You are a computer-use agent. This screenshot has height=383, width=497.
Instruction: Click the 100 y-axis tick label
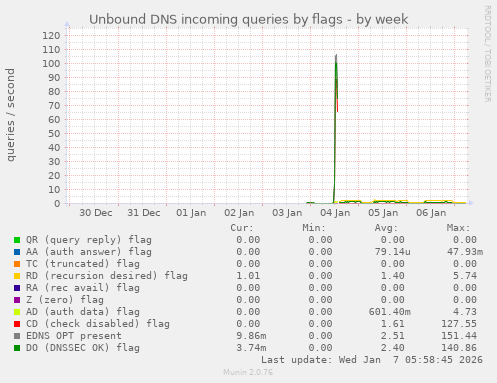51,64
